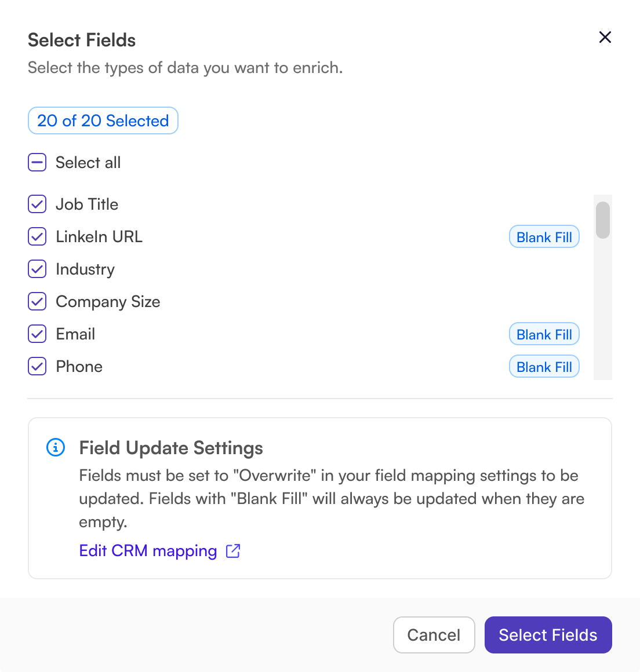Open the Edit CRM mapping link
This screenshot has height=672, width=640.
coord(148,551)
